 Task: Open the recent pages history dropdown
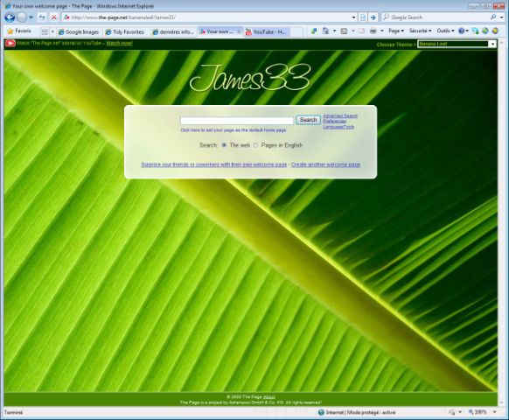point(31,17)
